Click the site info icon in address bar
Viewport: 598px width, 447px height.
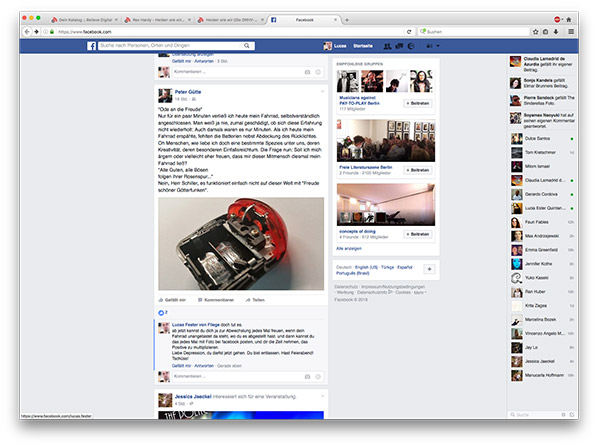point(45,32)
